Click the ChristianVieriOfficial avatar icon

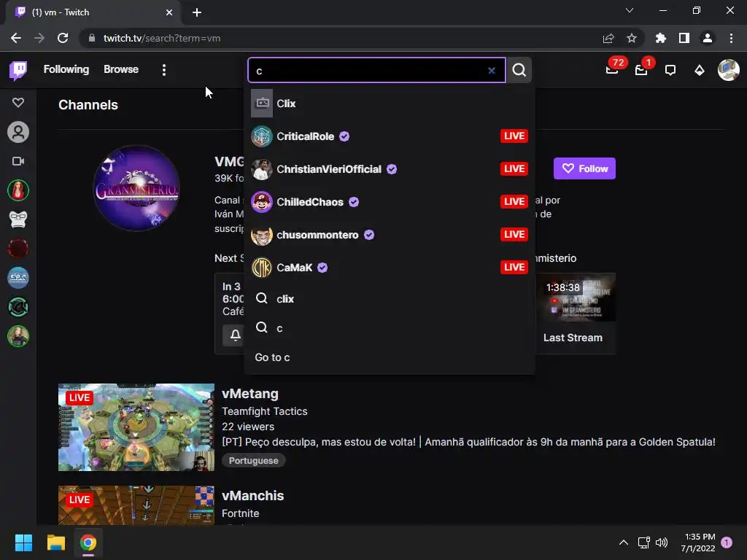point(262,169)
